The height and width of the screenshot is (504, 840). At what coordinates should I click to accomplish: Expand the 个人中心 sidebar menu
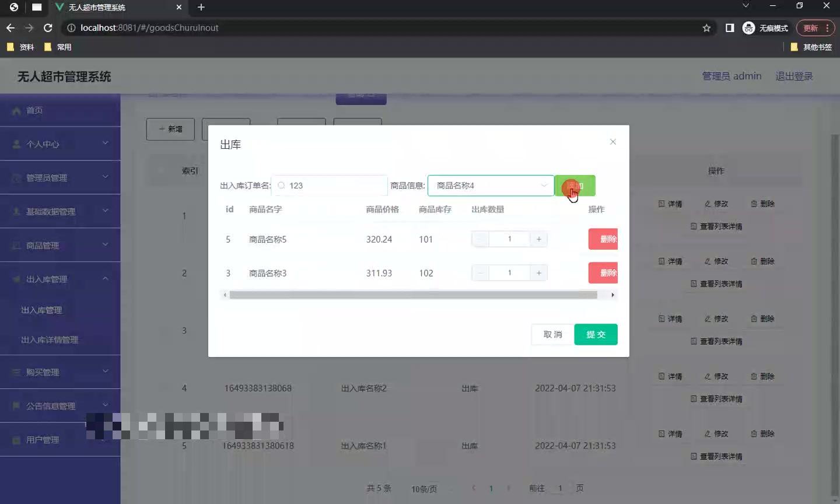point(60,144)
